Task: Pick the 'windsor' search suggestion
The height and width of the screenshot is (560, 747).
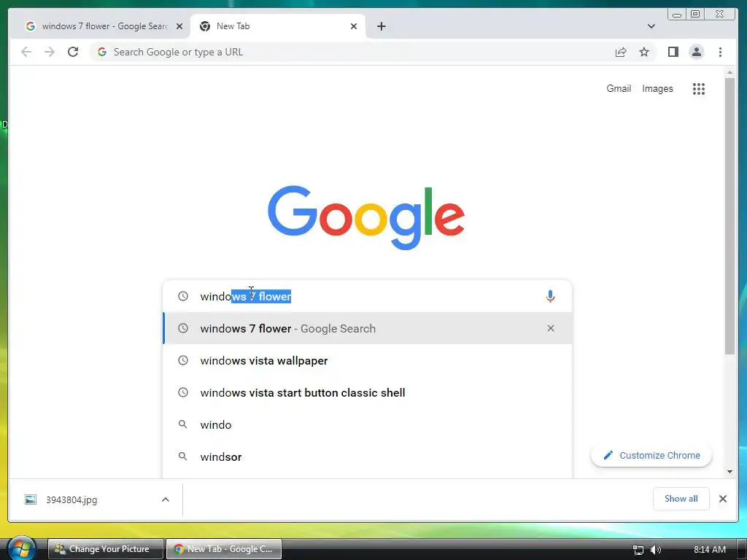Action: [367, 456]
